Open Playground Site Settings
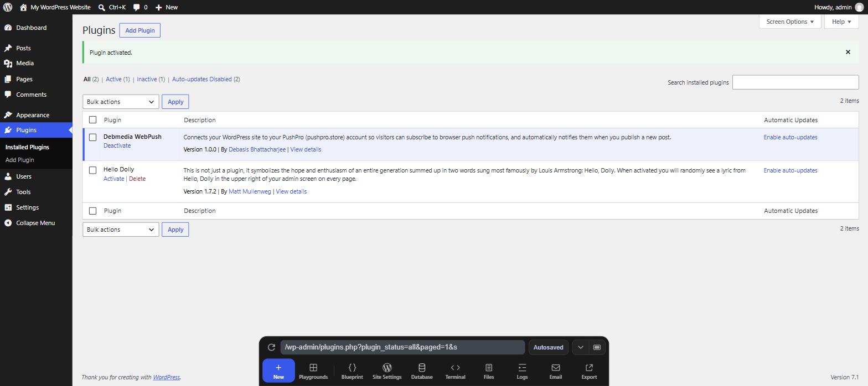 [387, 371]
